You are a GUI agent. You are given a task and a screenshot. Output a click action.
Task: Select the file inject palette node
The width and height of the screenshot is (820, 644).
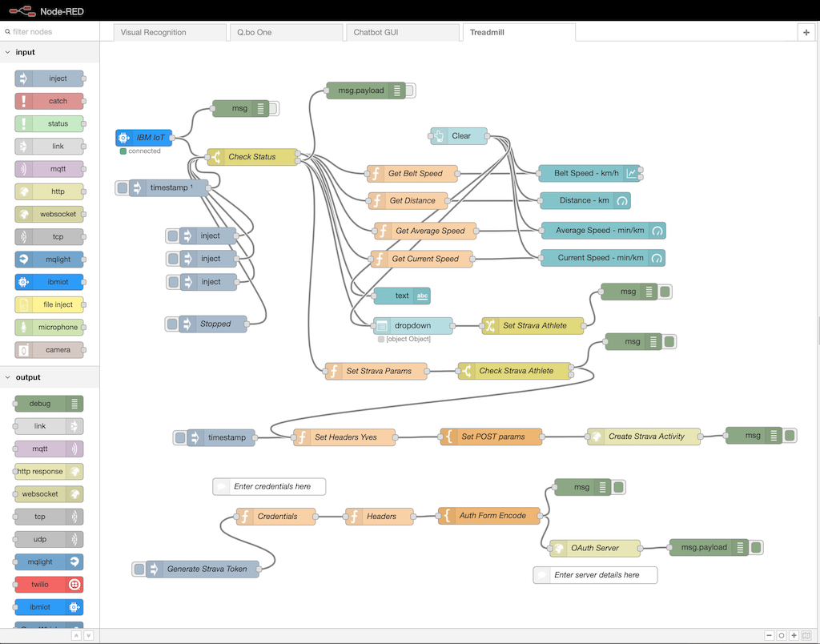pyautogui.click(x=49, y=304)
